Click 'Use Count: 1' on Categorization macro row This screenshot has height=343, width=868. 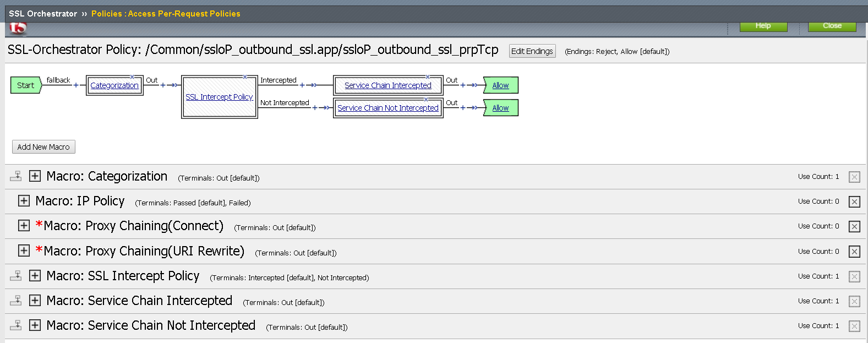click(x=818, y=177)
